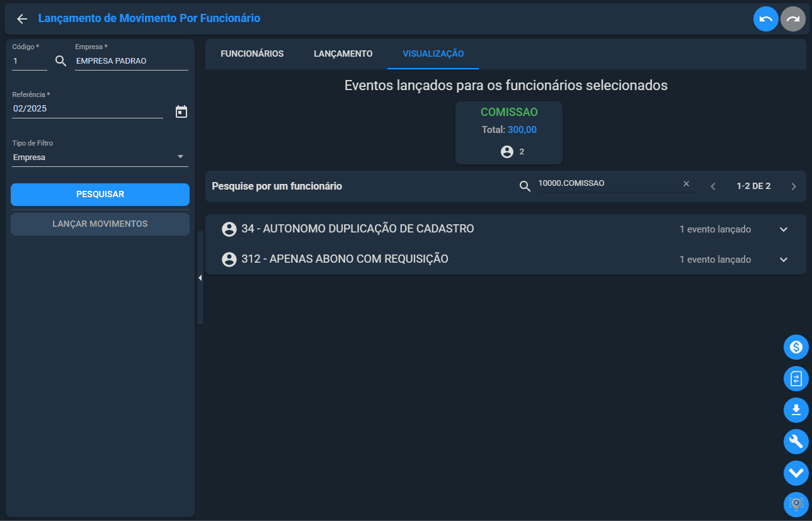This screenshot has width=812, height=521.
Task: Click '1 evento lançado' for employee 312
Action: pos(715,260)
